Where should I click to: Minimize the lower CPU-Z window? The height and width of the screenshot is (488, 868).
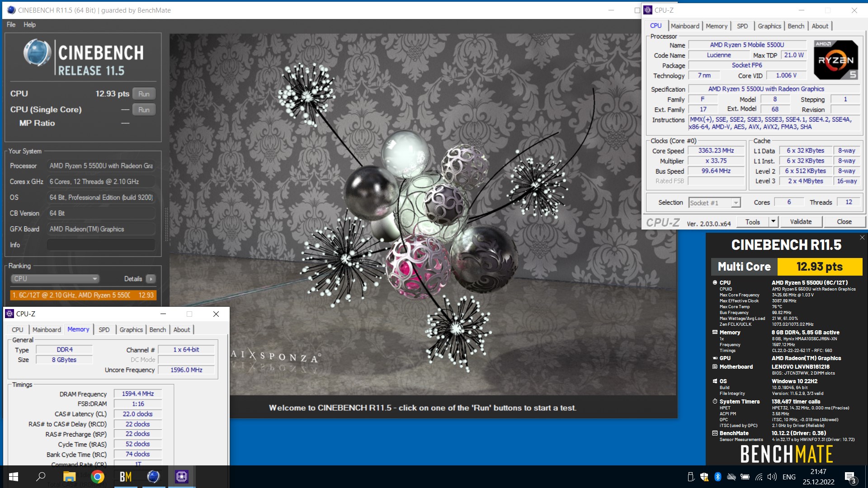[x=163, y=314]
